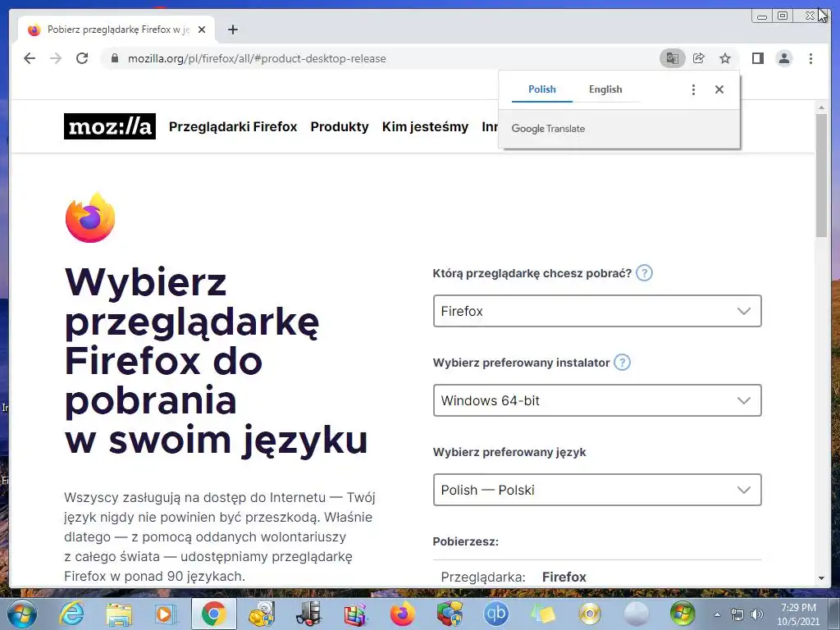Open Windows Explorer folder from taskbar
Viewport: 840px width, 630px height.
point(118,614)
